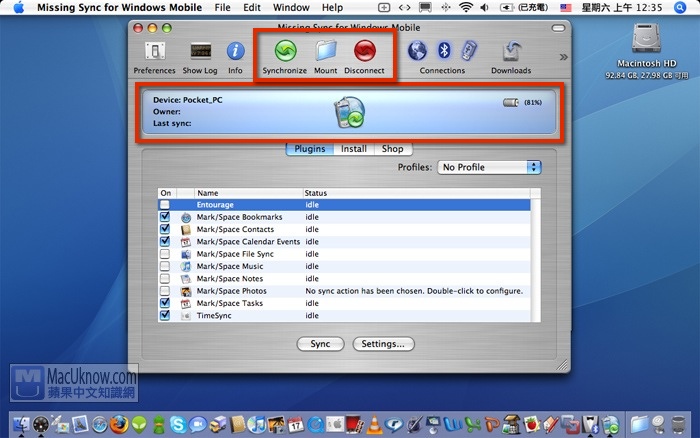Sort plugins by Status column header

(416, 193)
